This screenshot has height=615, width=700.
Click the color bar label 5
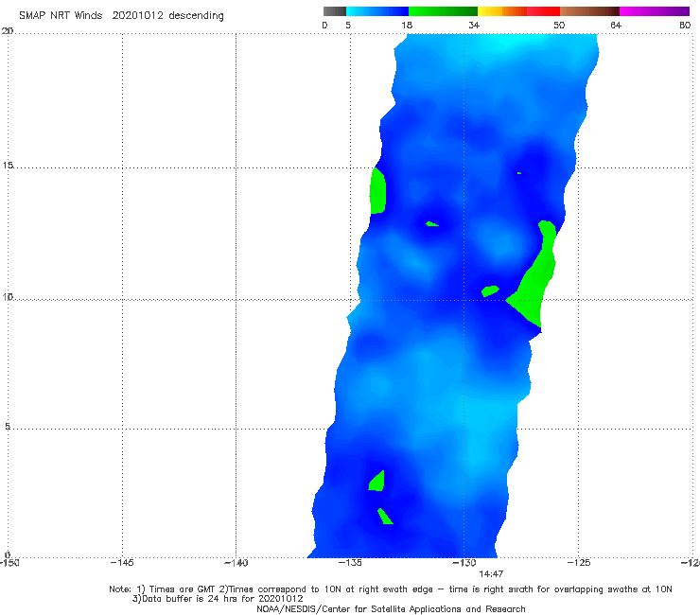coord(348,26)
